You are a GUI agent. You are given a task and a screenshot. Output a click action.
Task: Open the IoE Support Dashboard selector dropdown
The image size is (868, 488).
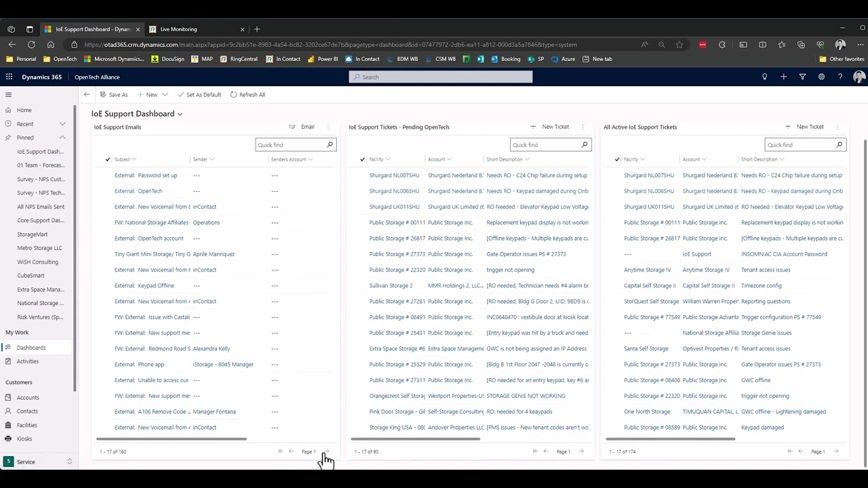pyautogui.click(x=180, y=114)
